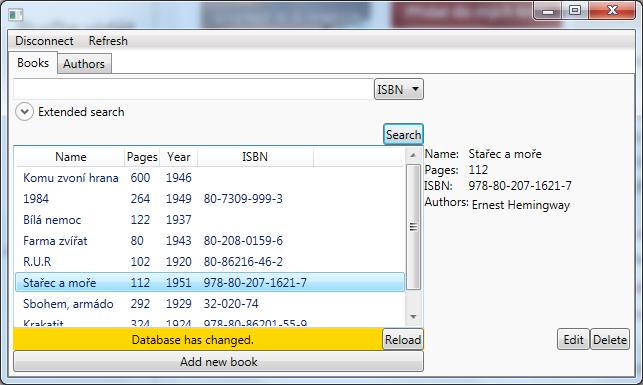Click the Delete button

[610, 339]
